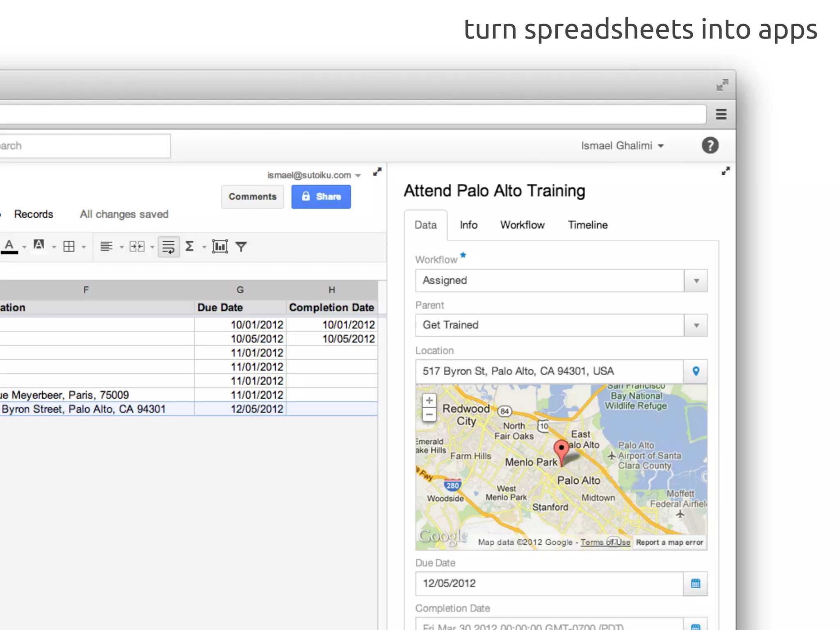The height and width of the screenshot is (630, 840).
Task: Click the sum functions icon
Action: point(189,247)
